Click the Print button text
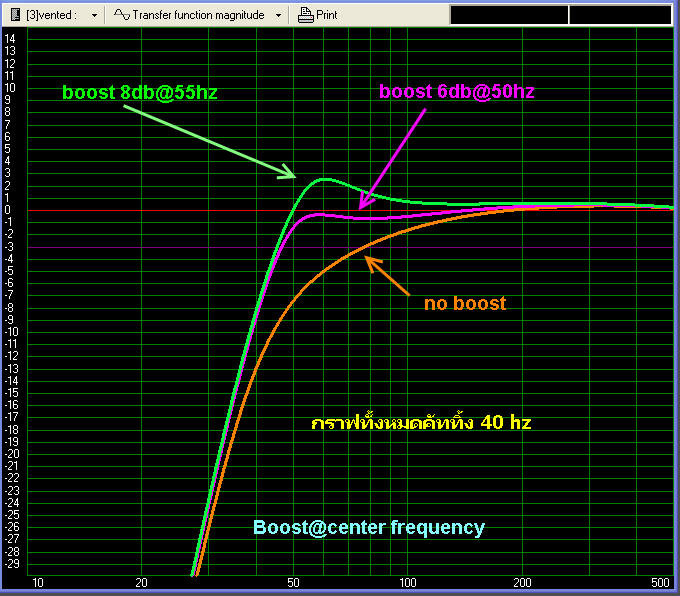This screenshot has width=680, height=596. (327, 15)
